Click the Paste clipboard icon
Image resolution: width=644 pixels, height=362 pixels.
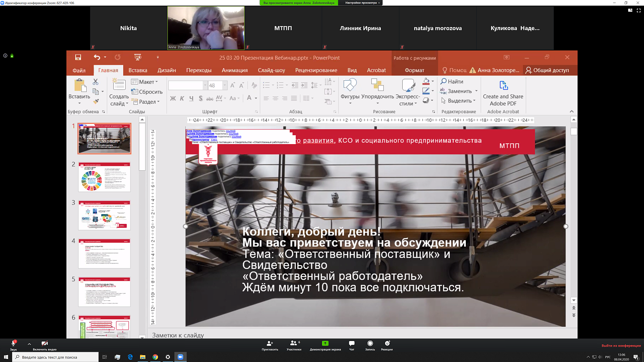tap(80, 85)
